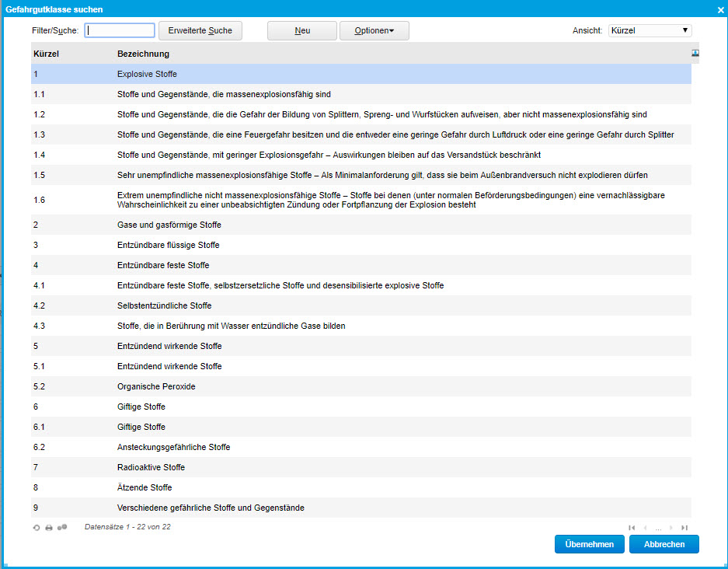Refresh the result list
The width and height of the screenshot is (728, 569).
pos(37,527)
